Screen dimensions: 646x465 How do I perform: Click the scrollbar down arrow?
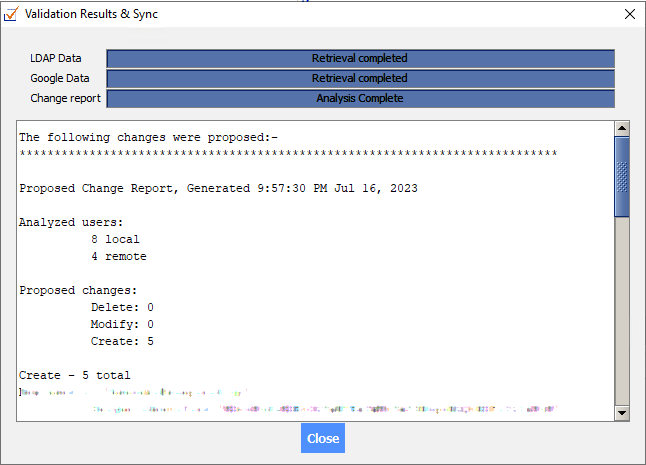coord(621,412)
